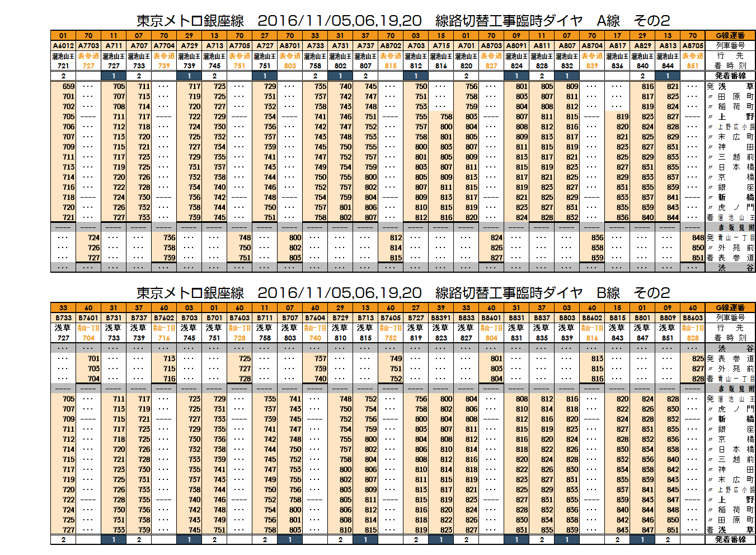Image resolution: width=756 pixels, height=555 pixels.
Task: Select train number A8091
Action: pos(516,46)
